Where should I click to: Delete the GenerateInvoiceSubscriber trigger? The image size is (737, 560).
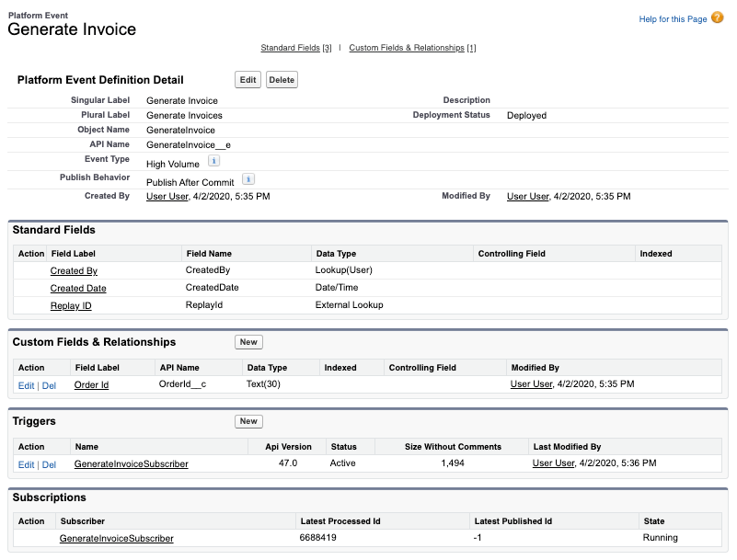pyautogui.click(x=49, y=464)
